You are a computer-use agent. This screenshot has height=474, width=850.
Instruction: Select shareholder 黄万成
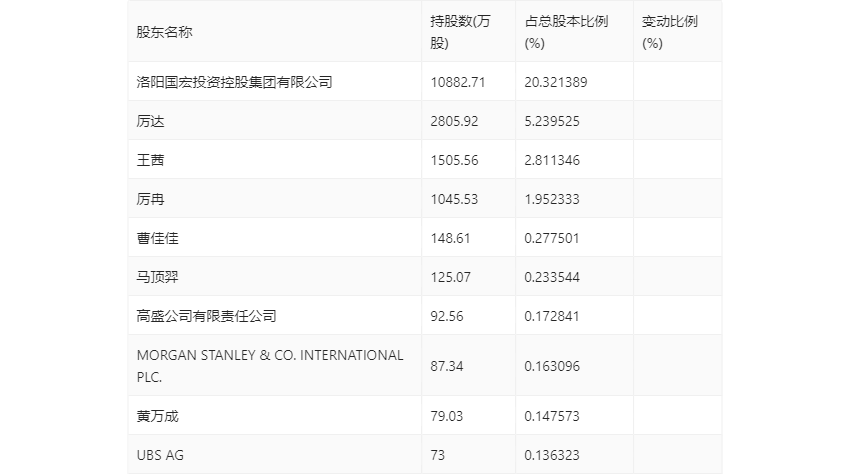tap(157, 416)
